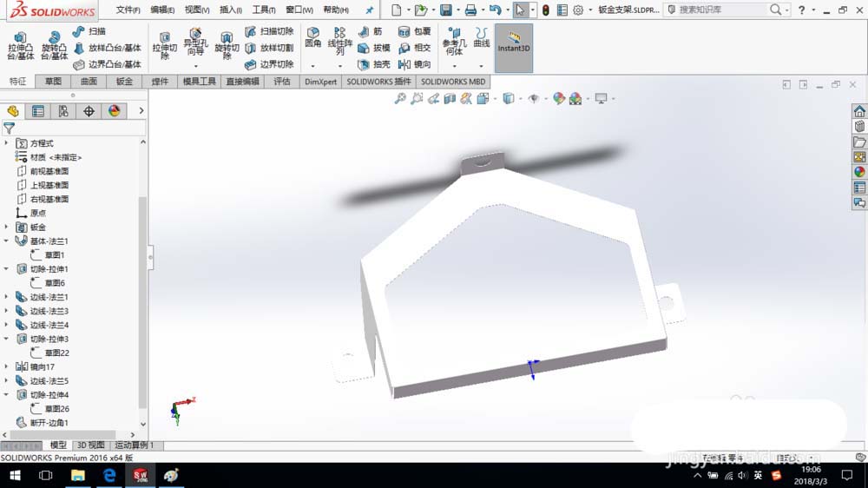Open the 插入(I) menu

pyautogui.click(x=230, y=10)
